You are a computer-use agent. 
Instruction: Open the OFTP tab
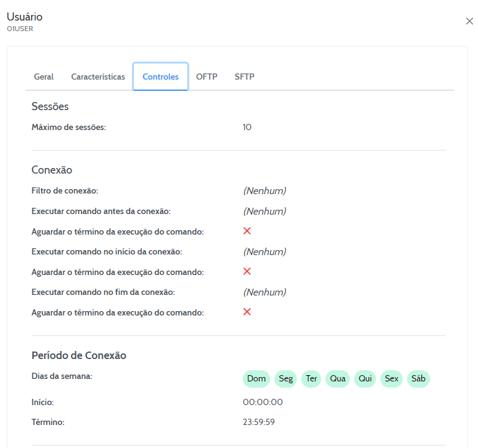click(207, 77)
